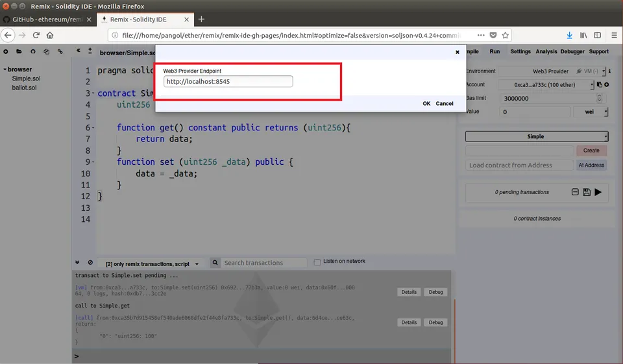
Task: Switch to the Settings tab
Action: tap(520, 52)
